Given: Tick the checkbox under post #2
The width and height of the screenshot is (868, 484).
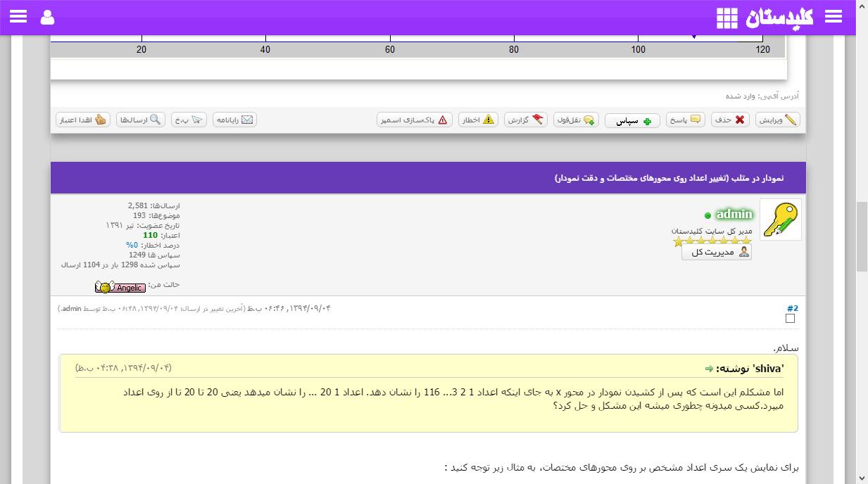Looking at the screenshot, I should (x=790, y=319).
